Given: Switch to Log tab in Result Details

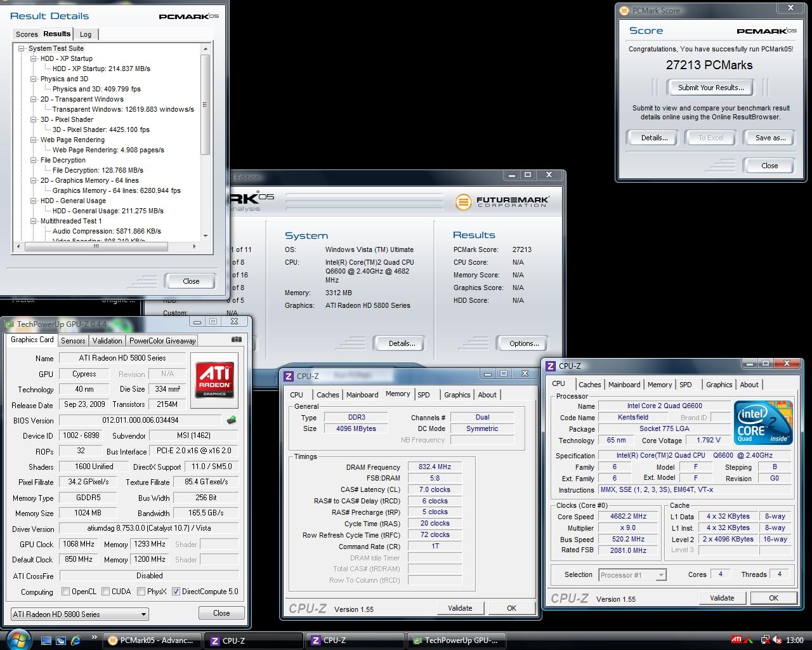Looking at the screenshot, I should pyautogui.click(x=86, y=34).
